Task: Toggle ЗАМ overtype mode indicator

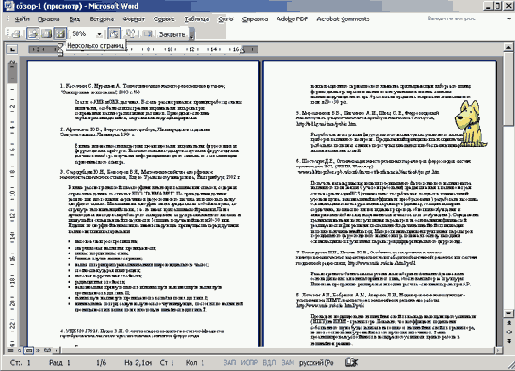Action: click(x=287, y=362)
